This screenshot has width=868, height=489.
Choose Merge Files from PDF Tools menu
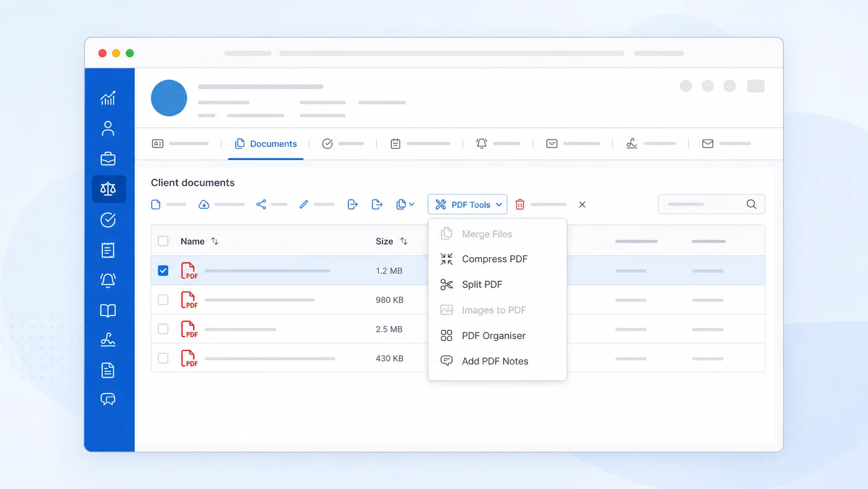click(497, 234)
